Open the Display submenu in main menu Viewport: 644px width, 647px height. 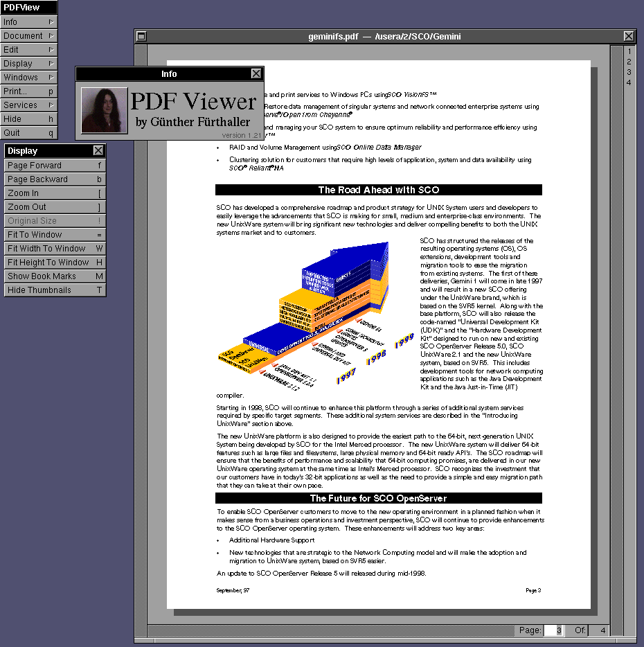(28, 64)
